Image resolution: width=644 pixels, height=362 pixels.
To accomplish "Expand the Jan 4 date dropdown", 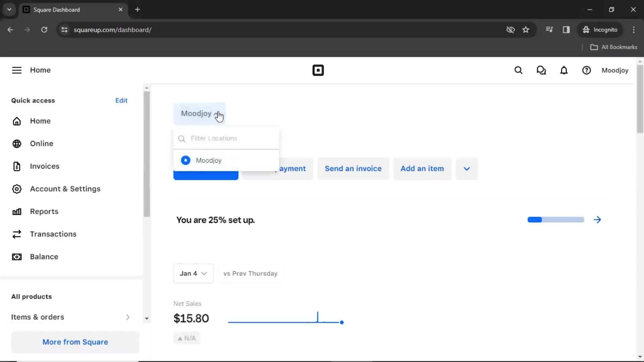I will tap(193, 273).
